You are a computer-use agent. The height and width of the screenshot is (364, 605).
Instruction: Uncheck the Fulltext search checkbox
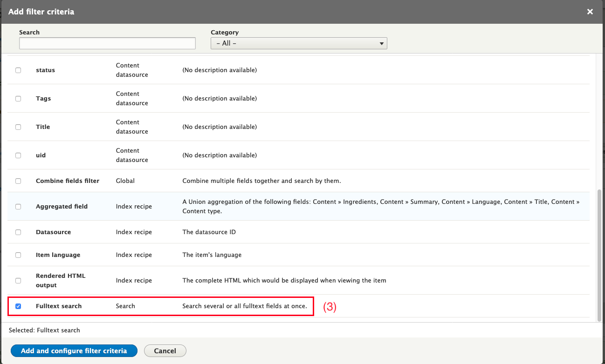point(18,306)
